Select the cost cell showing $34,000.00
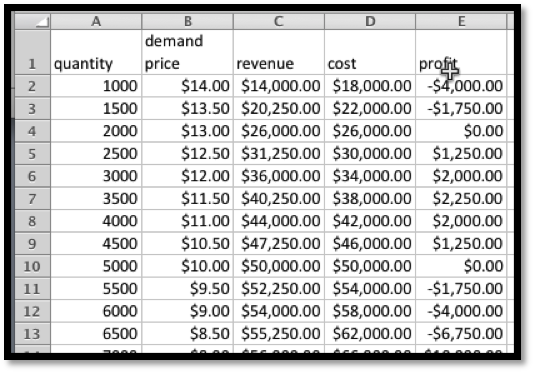Screen dimensions: 534x373 click(x=370, y=176)
